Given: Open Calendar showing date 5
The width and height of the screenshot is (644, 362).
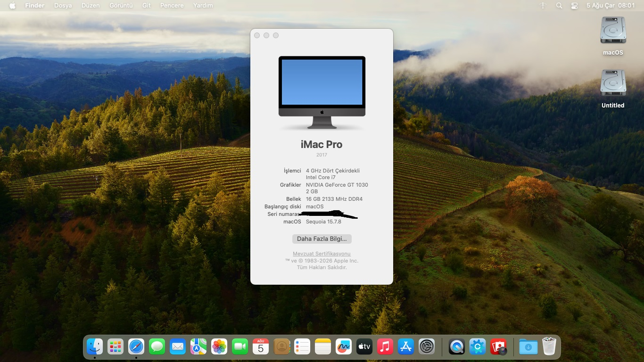Looking at the screenshot, I should [261, 347].
